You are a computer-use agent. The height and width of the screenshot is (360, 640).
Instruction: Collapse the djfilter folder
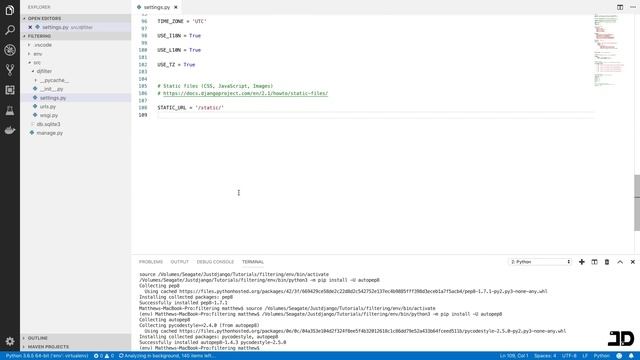pyautogui.click(x=44, y=71)
